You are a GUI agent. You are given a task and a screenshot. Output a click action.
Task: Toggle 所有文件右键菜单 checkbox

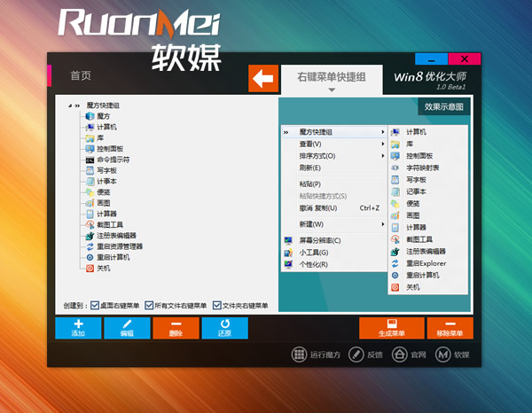149,305
